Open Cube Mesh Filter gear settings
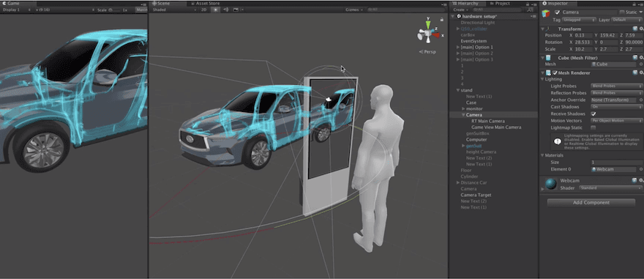Screen dimensions: 644x279 coord(641,58)
